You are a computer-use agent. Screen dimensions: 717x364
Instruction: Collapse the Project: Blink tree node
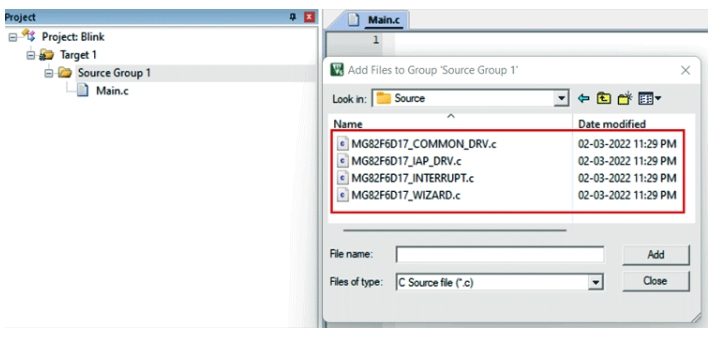pos(13,37)
